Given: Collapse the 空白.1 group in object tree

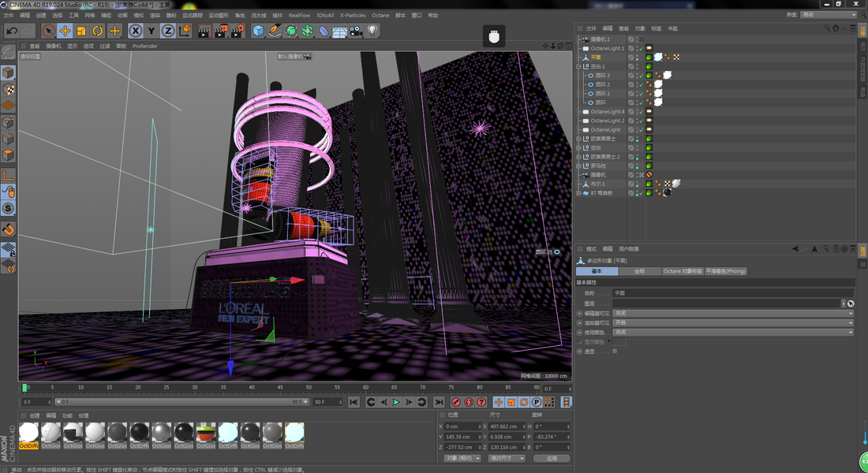Looking at the screenshot, I should pos(579,66).
